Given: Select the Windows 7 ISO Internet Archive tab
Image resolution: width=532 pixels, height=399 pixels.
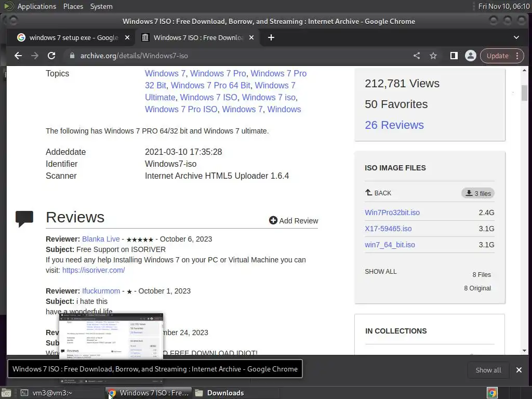Looking at the screenshot, I should point(197,37).
